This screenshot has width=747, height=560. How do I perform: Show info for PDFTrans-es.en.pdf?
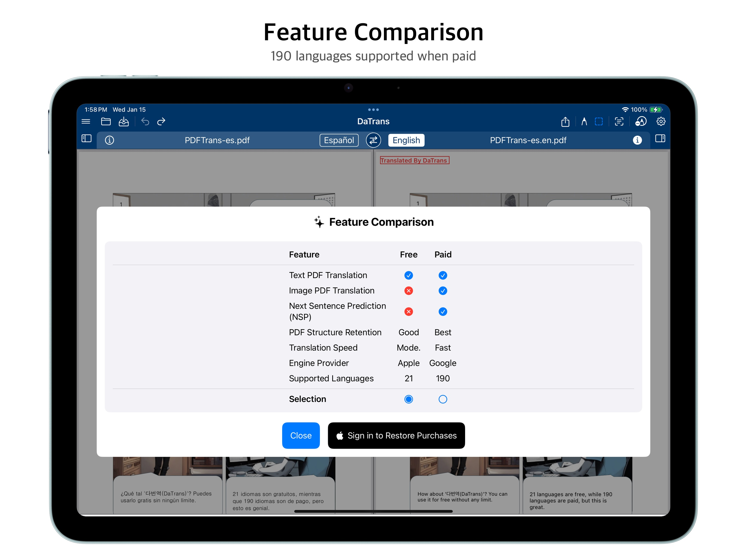(637, 140)
